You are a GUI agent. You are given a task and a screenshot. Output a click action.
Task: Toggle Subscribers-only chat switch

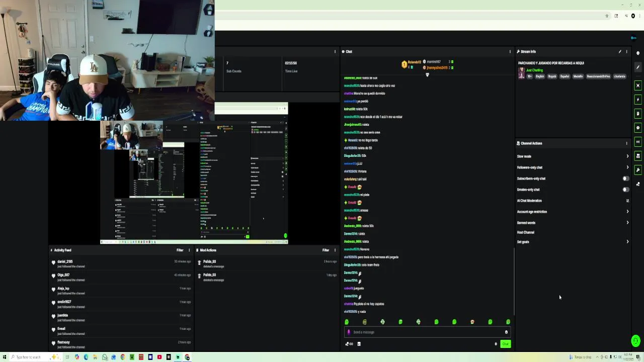pos(625,178)
